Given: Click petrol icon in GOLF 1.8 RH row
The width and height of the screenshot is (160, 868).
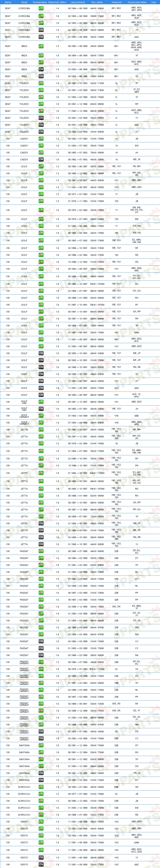Looking at the screenshot, I should 41,298.
